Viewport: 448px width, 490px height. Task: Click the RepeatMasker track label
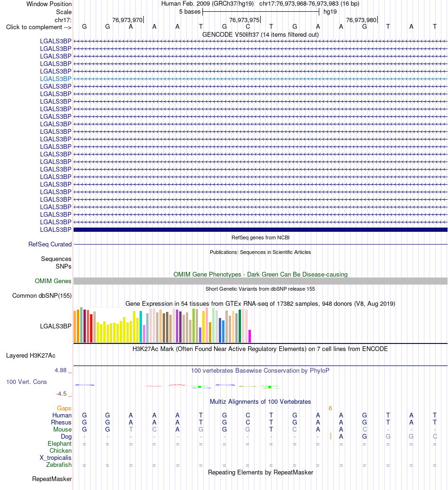point(52,479)
